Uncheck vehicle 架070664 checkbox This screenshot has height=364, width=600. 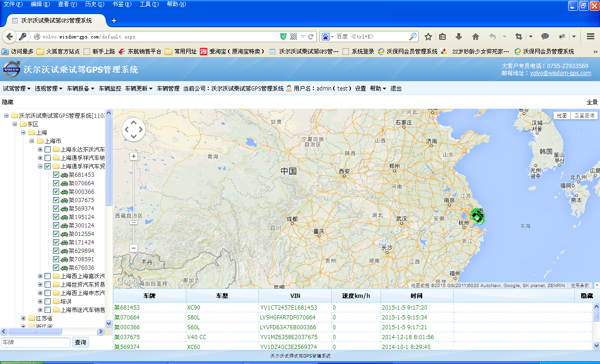click(56, 183)
